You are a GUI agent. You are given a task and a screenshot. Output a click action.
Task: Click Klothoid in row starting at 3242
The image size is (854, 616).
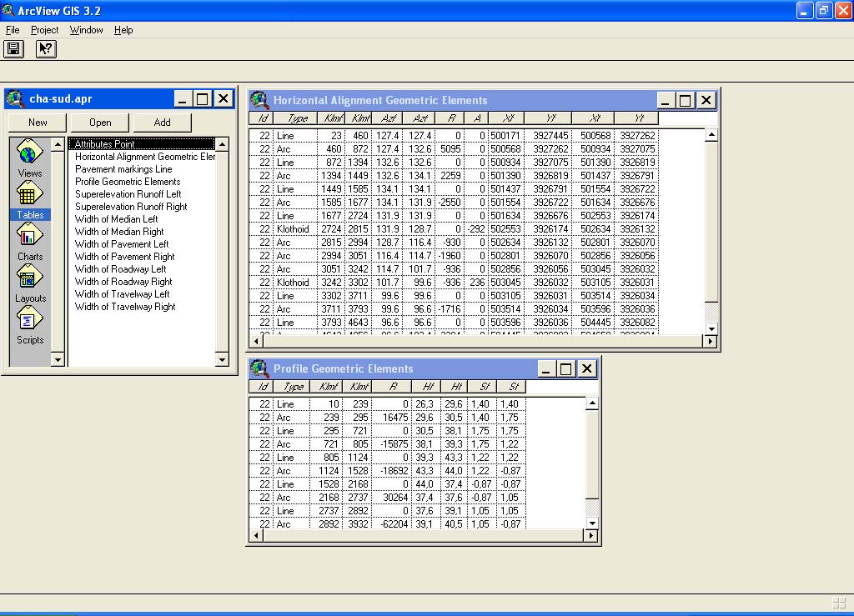pyautogui.click(x=293, y=283)
